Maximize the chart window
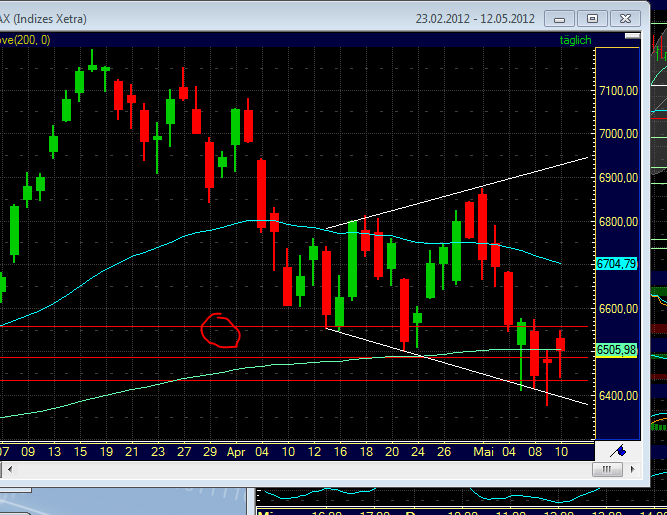667x515 pixels. tap(592, 19)
